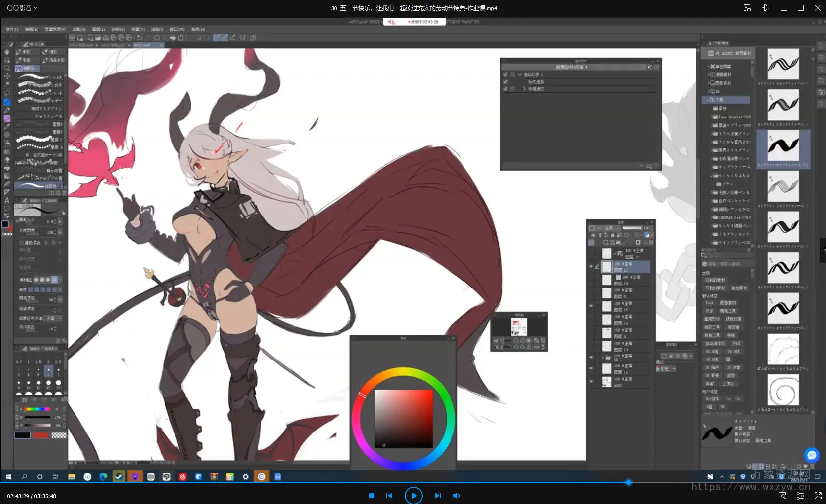Select the Hand tool in the toolbox
The height and width of the screenshot is (504, 826).
[x=7, y=52]
